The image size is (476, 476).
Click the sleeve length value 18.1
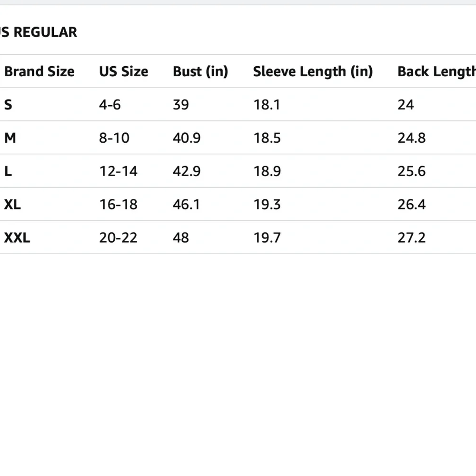tap(267, 105)
